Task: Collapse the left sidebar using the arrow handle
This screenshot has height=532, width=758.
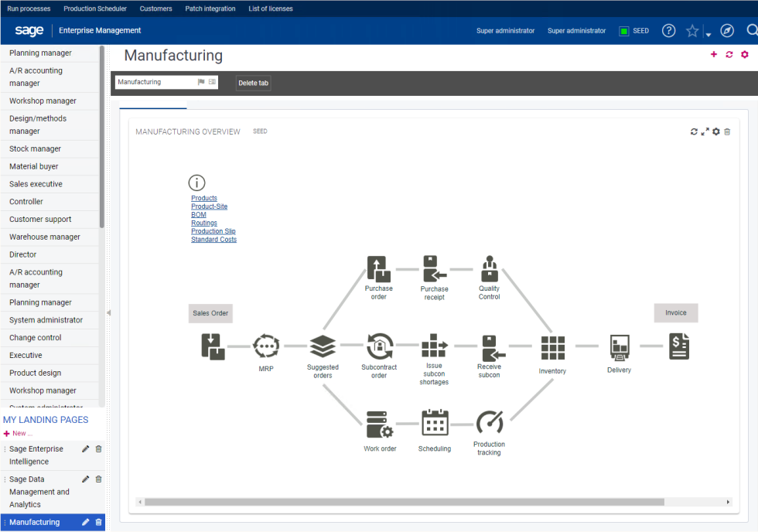Action: (x=109, y=312)
